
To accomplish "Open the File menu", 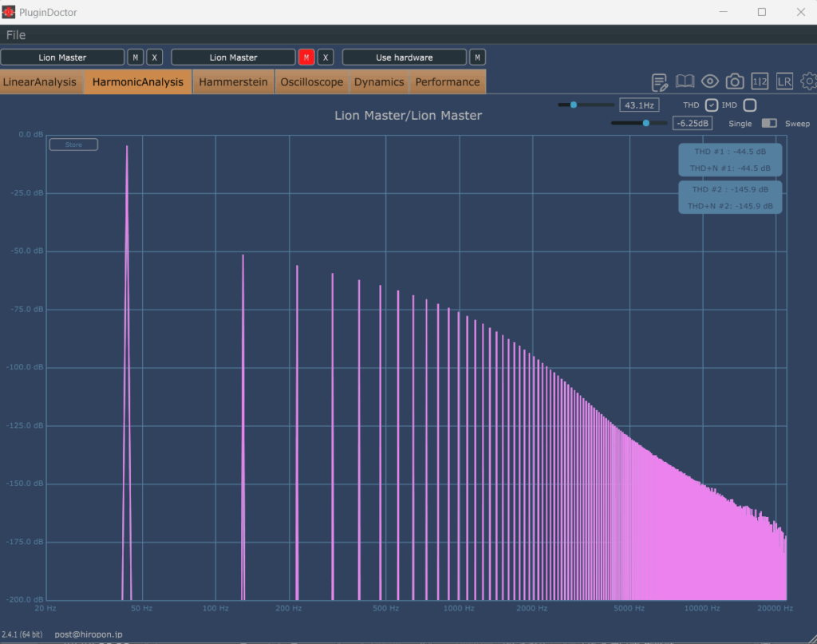I will tap(16, 35).
